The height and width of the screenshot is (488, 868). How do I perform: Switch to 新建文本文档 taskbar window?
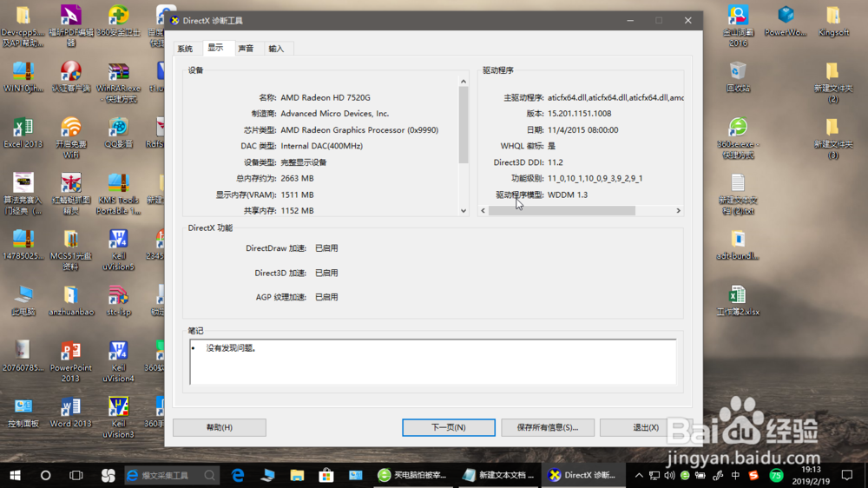click(x=498, y=475)
